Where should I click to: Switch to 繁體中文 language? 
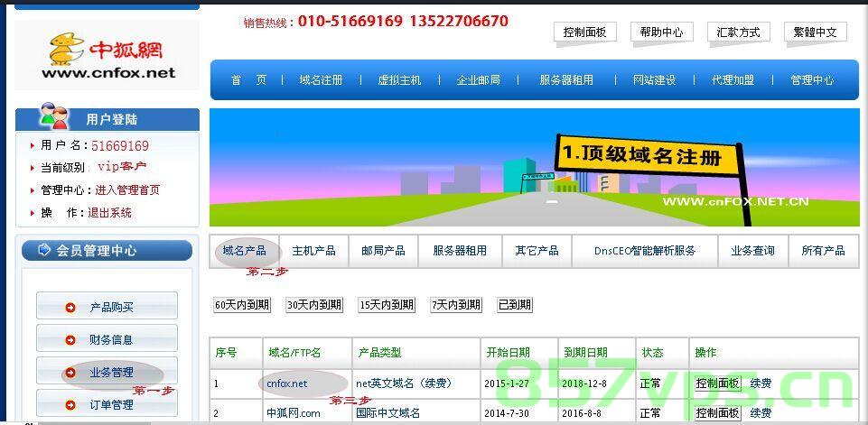[x=815, y=32]
